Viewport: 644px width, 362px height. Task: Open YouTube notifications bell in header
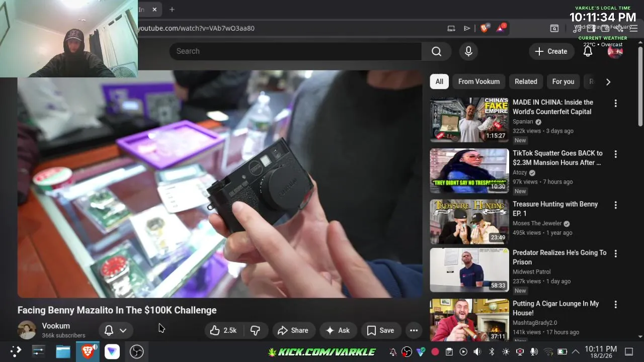pyautogui.click(x=588, y=51)
